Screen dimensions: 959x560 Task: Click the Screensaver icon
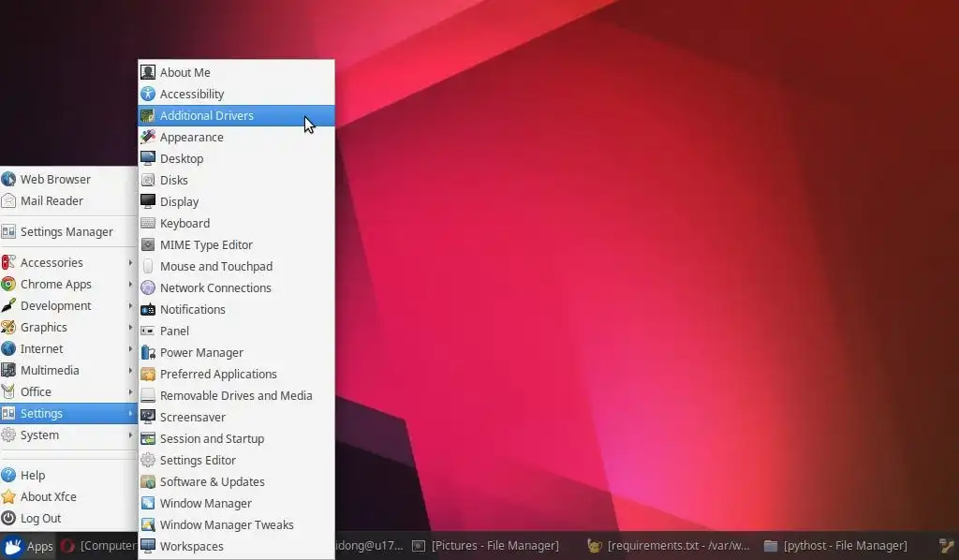click(x=148, y=417)
